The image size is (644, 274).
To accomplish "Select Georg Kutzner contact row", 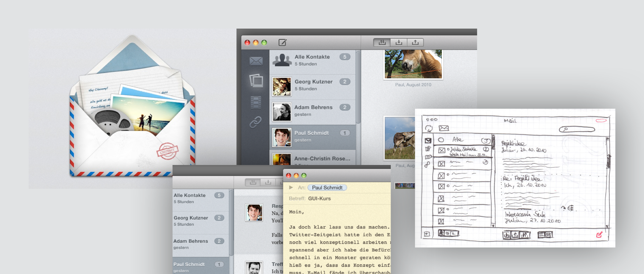I will (x=313, y=85).
